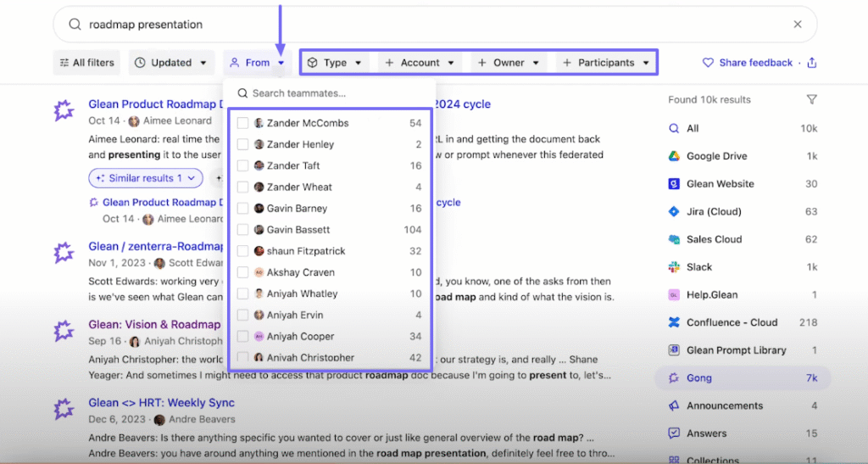Viewport: 868px width, 464px height.
Task: Filter results by Answers
Action: tap(743, 433)
